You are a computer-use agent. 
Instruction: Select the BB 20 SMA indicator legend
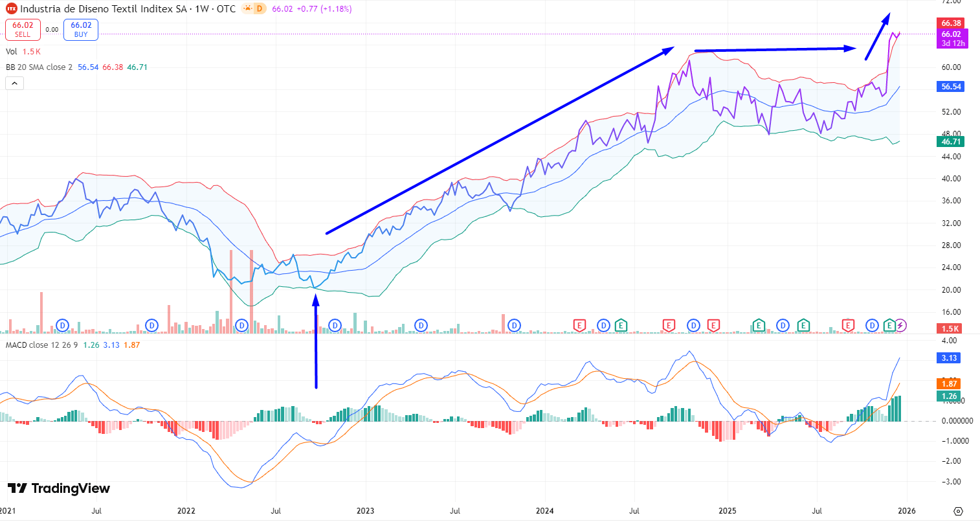[x=39, y=67]
